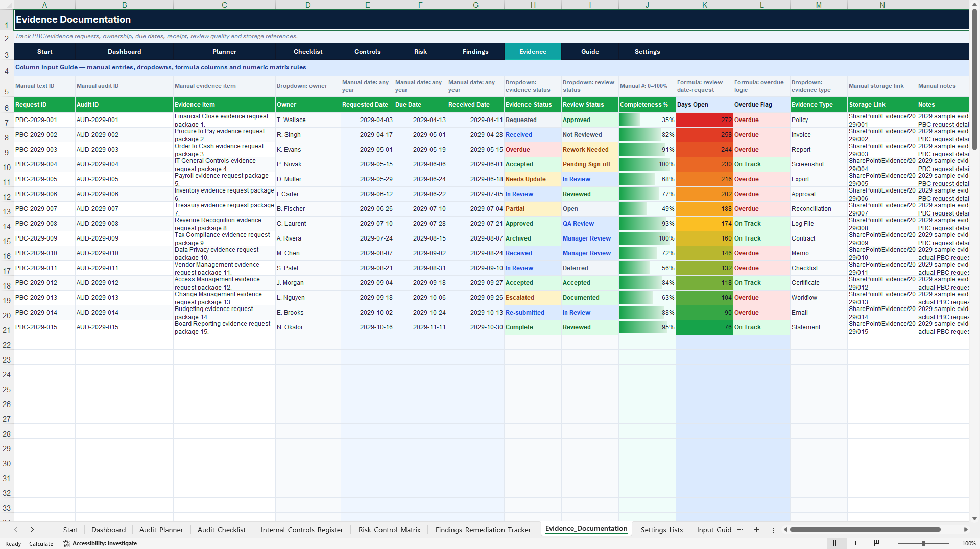980x549 pixels.
Task: Open the Settings_Lists sheet tab
Action: click(x=661, y=530)
